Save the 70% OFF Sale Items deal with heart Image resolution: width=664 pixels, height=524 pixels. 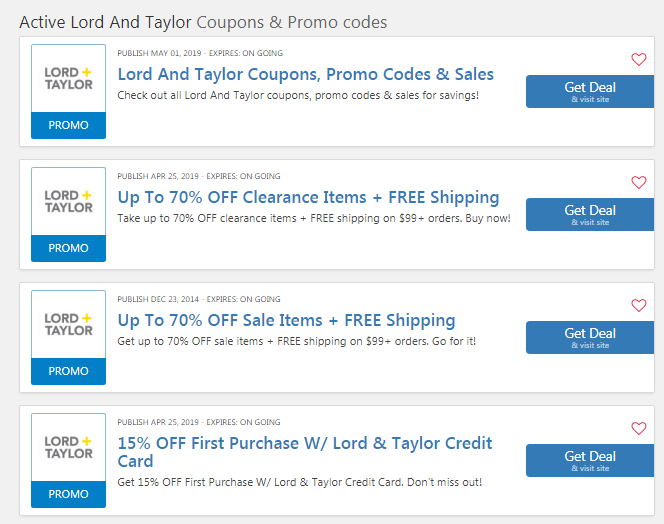tap(639, 305)
